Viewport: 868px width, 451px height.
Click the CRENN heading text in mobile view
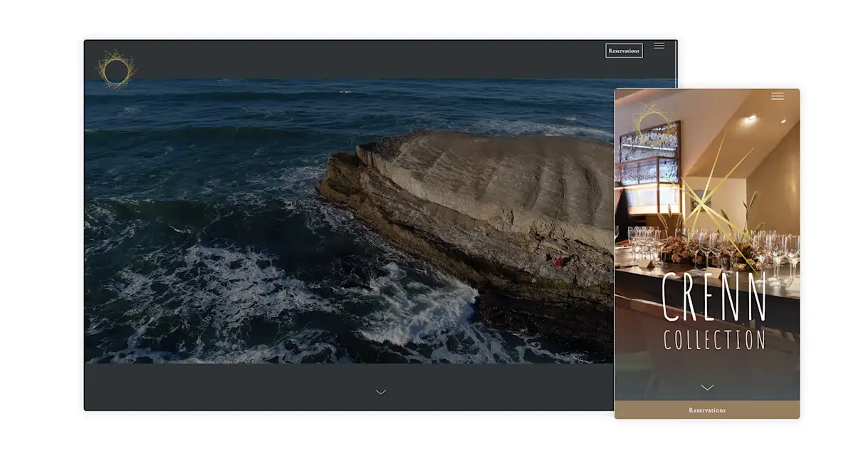[714, 297]
